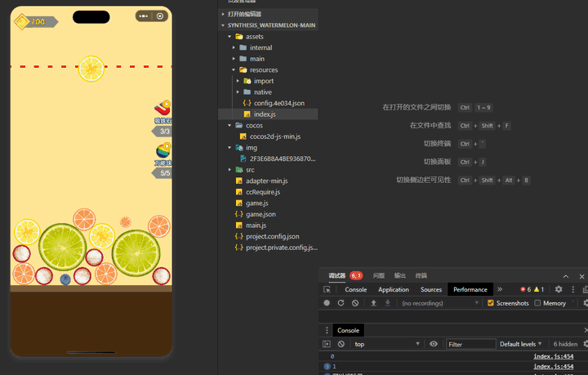Open the top context dropdown
Screen dimensions: 588x375
coord(386,344)
